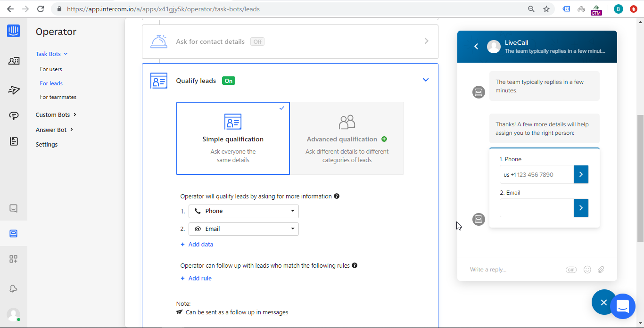Go back in LiveCall messenger preview
644x328 pixels.
[476, 46]
